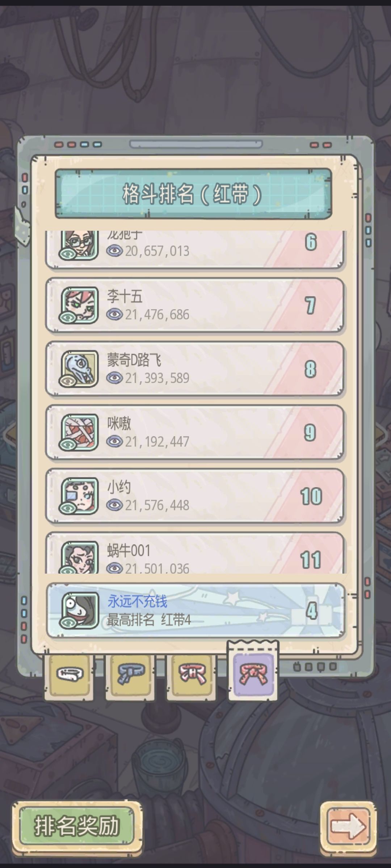
Task: Tap 李十五's avatar icon
Action: coord(79,305)
